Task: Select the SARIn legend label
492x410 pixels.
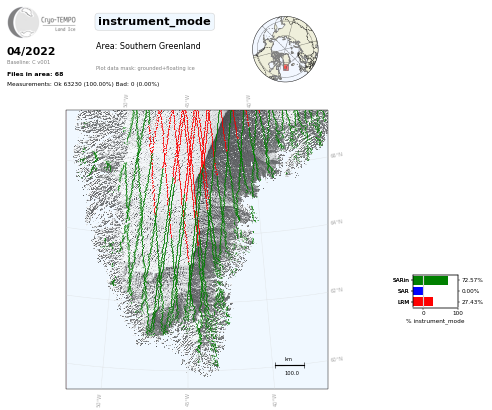Action: [401, 280]
